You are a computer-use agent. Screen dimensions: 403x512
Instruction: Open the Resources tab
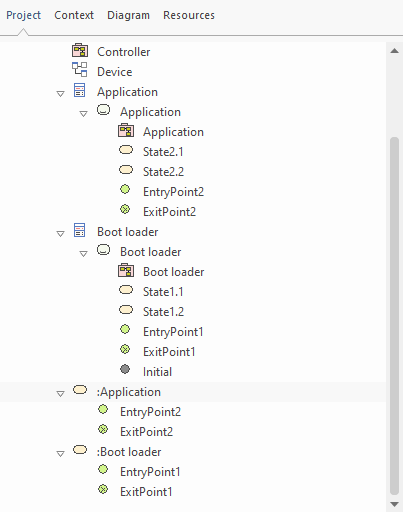[189, 15]
